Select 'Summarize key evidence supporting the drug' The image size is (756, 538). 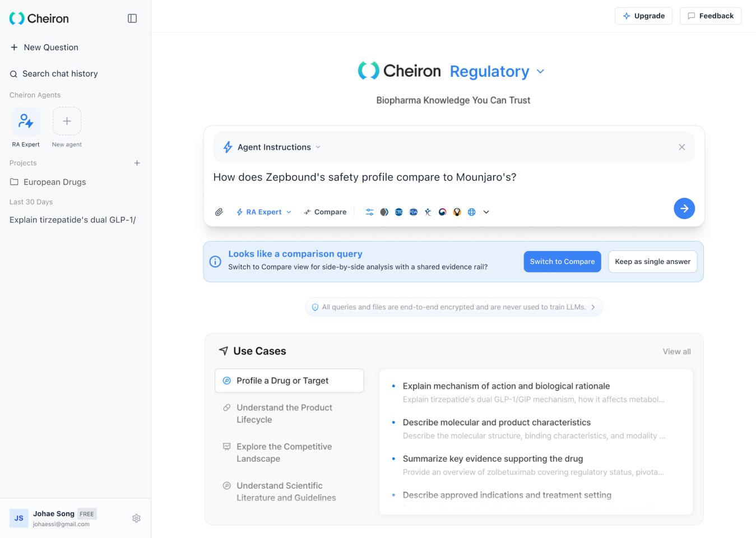pos(493,459)
